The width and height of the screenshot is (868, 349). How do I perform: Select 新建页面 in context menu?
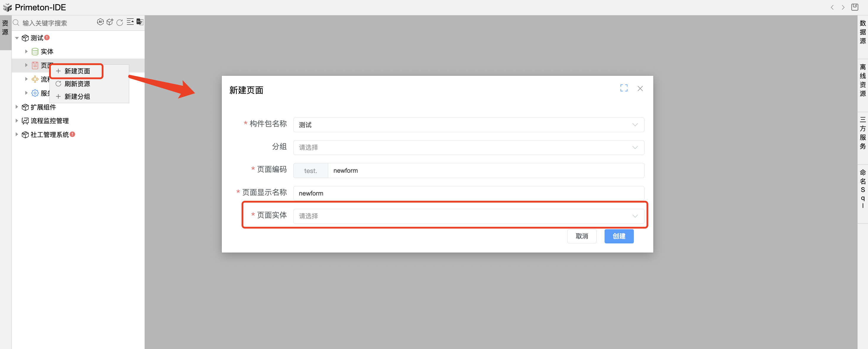(x=77, y=71)
